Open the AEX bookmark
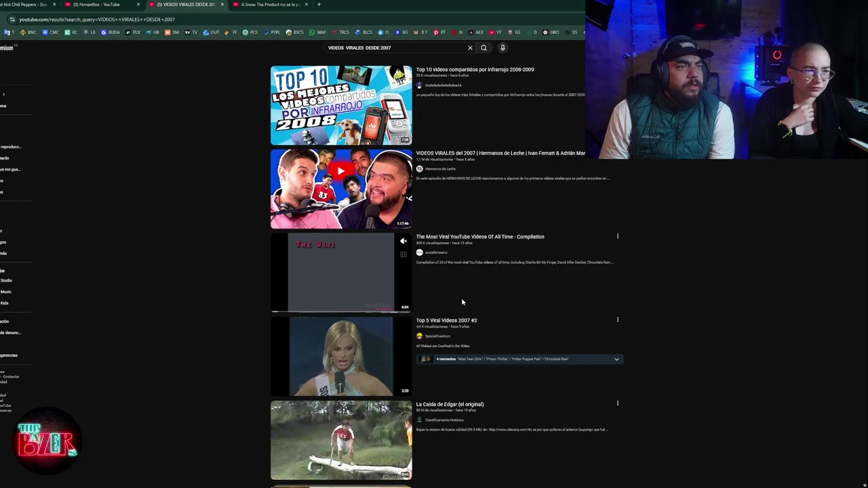Viewport: 868px width, 488px height. tap(475, 32)
